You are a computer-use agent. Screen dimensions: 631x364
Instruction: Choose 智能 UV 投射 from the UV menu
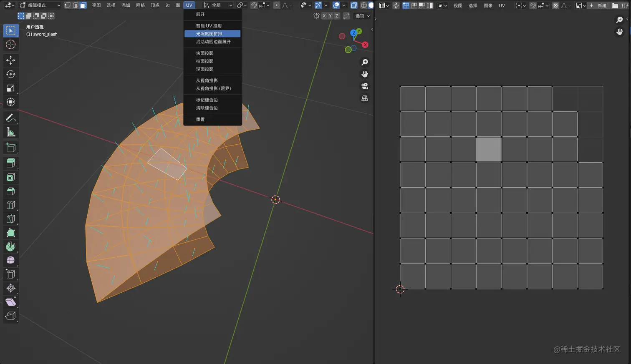[209, 26]
